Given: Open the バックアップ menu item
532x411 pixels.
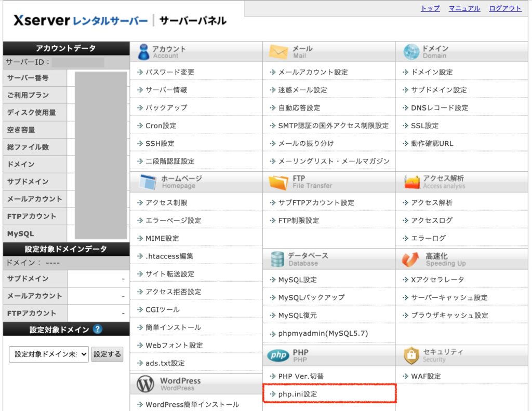Looking at the screenshot, I should coord(166,108).
